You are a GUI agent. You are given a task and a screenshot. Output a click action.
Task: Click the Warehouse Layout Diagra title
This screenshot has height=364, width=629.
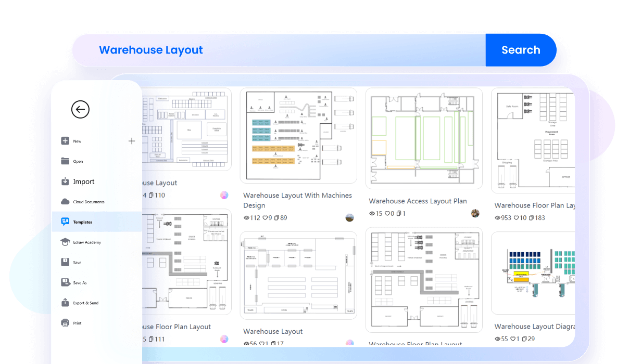535,327
